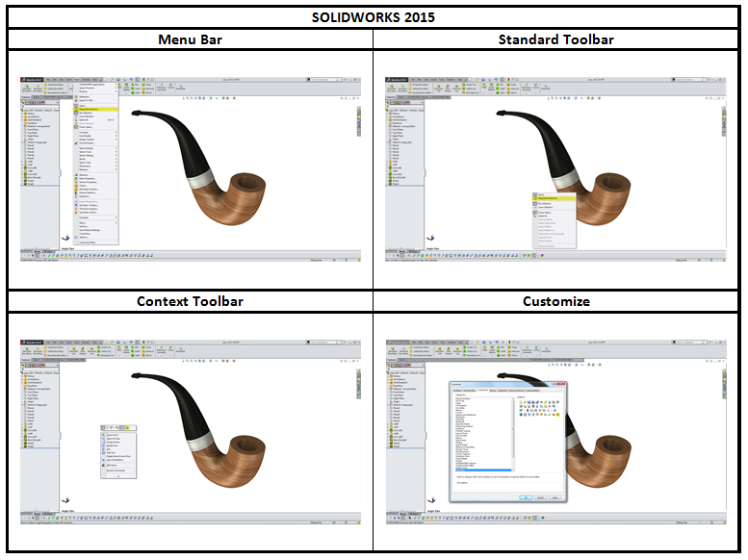The width and height of the screenshot is (748, 560).
Task: Click Reference Geometry in the Standard Toolbar screenshot
Action: (527, 88)
